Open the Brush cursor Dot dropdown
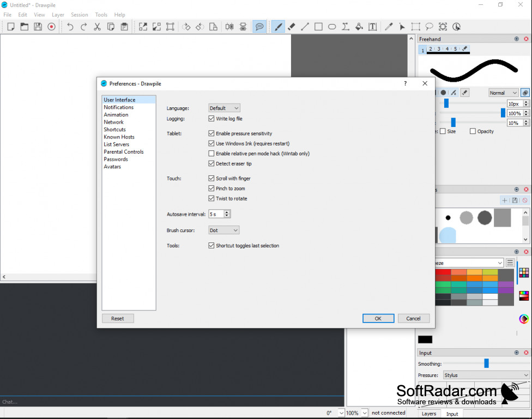532x419 pixels. click(x=224, y=230)
